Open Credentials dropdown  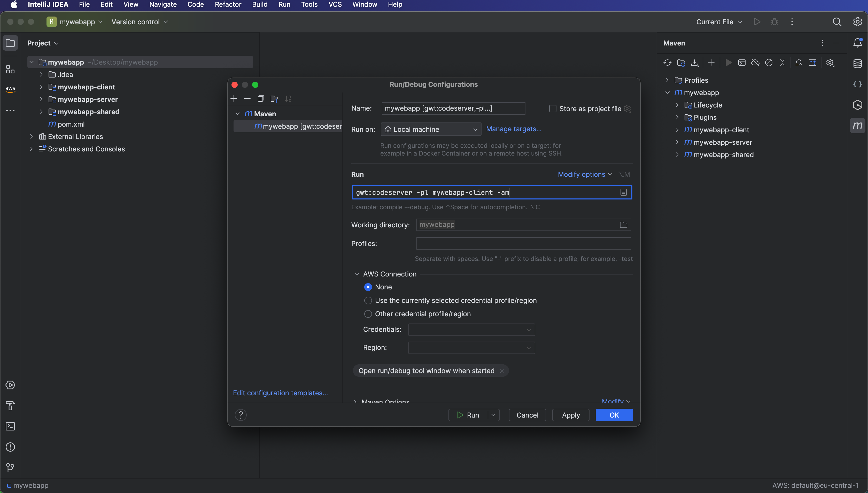(x=471, y=330)
